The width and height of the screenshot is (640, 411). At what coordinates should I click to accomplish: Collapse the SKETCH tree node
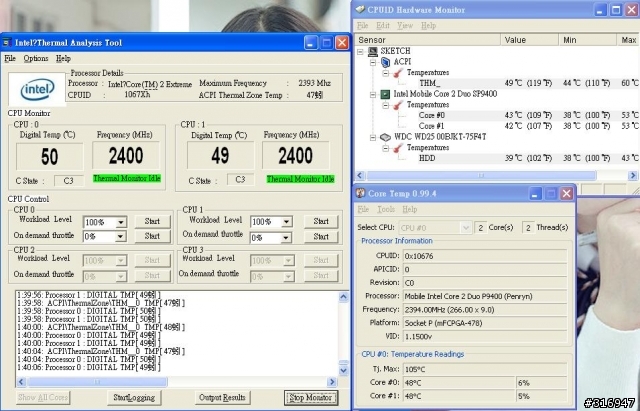point(360,51)
